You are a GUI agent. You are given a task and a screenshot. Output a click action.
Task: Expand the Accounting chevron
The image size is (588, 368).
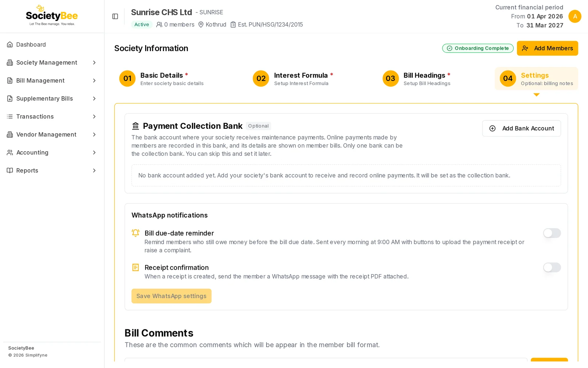pyautogui.click(x=94, y=152)
